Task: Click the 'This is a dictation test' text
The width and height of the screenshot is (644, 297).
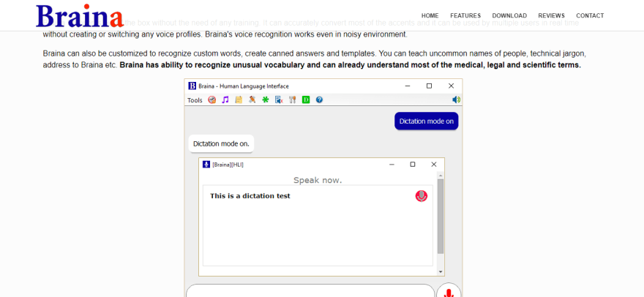Action: [x=250, y=196]
